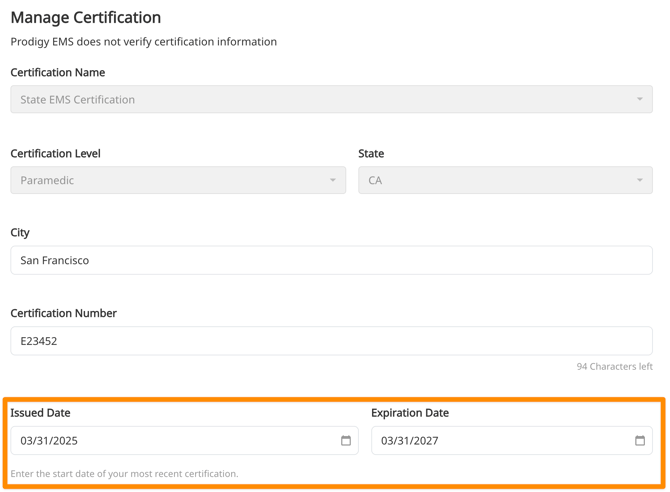
Task: Click the 'Manage Certification' heading
Action: 85,17
